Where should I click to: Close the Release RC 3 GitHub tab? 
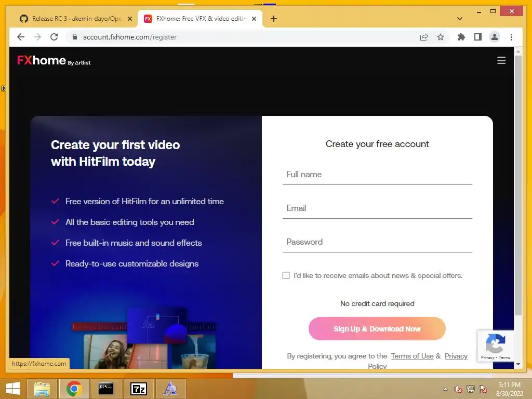click(129, 19)
